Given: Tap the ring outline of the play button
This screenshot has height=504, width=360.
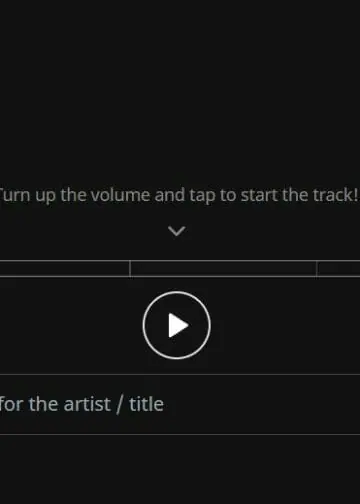Looking at the screenshot, I should (177, 292).
